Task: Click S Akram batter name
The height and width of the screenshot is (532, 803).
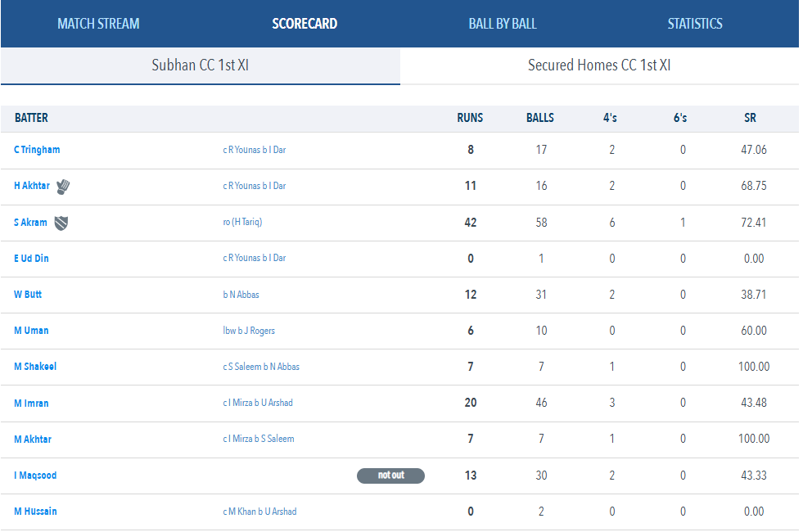Action: [30, 223]
